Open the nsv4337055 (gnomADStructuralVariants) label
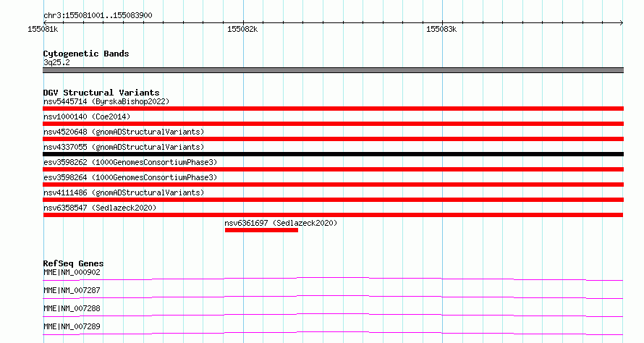The height and width of the screenshot is (343, 644). click(124, 147)
